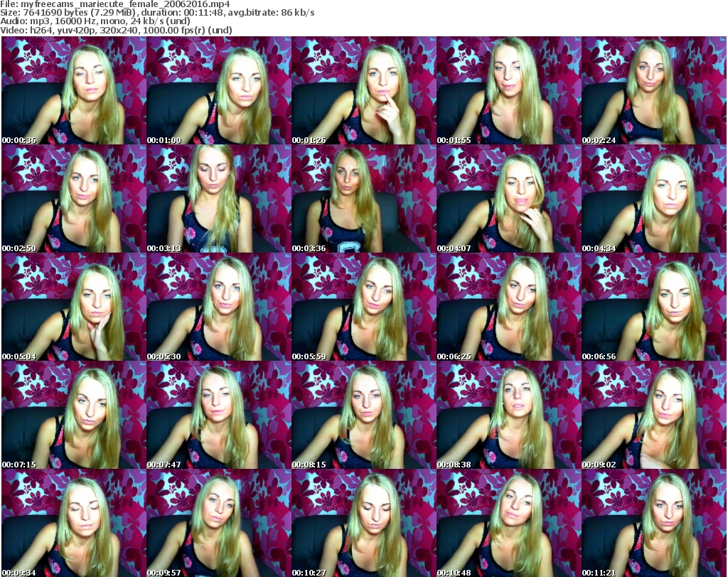Click the 'Audio: mp3, 16000 Hz' info line
Viewport: 728px width, 577px height.
tap(95, 21)
